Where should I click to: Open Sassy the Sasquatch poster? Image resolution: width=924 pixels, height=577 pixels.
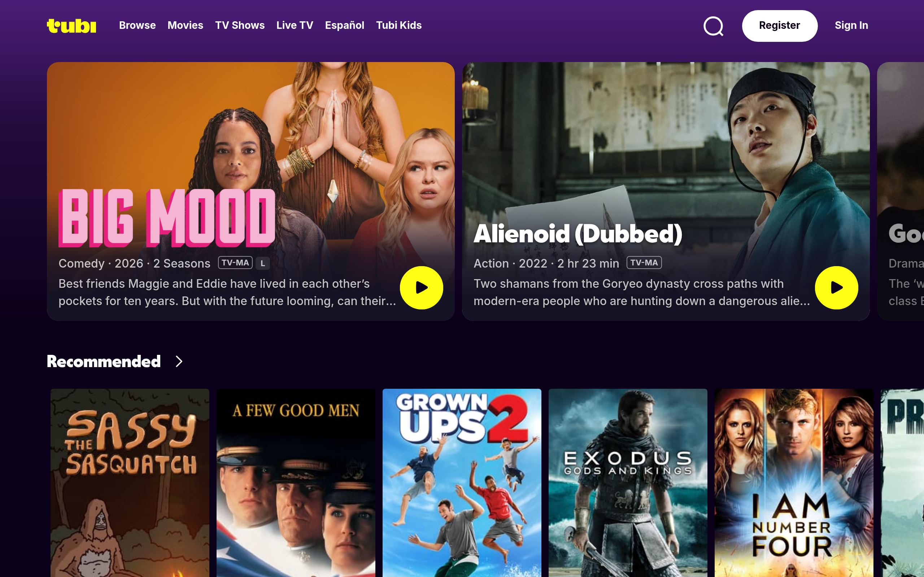[x=130, y=483]
